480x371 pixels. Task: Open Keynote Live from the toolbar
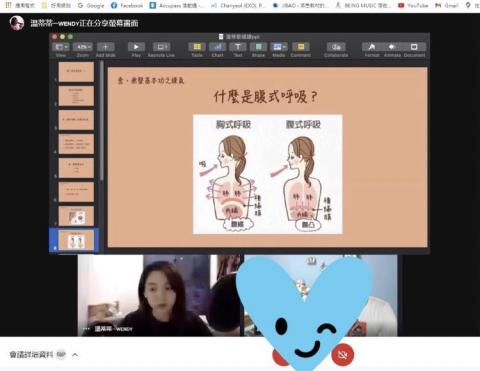162,47
